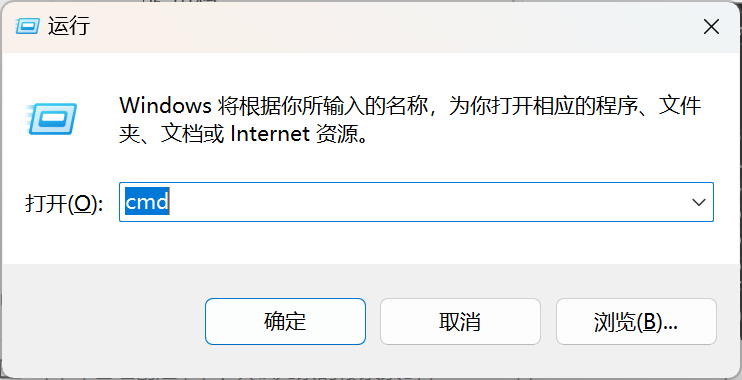Click the large Run icon beside the description
Viewport: 742px width, 380px height.
(52, 119)
